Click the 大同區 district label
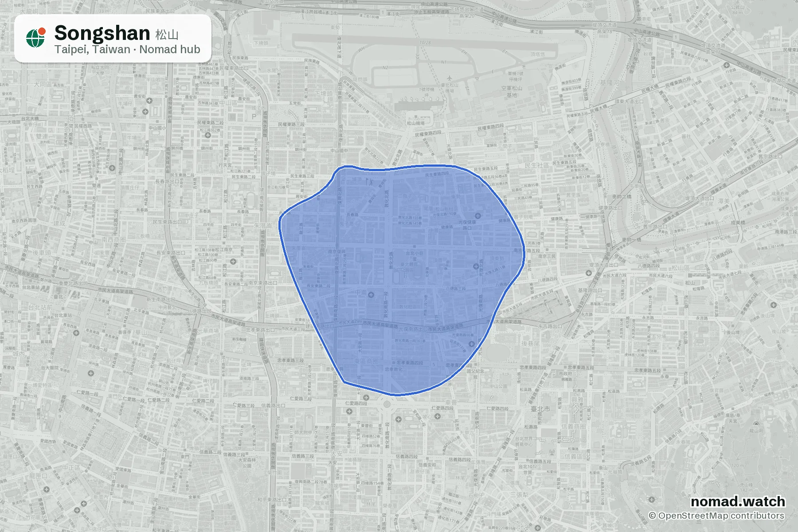The width and height of the screenshot is (798, 532). point(43,84)
